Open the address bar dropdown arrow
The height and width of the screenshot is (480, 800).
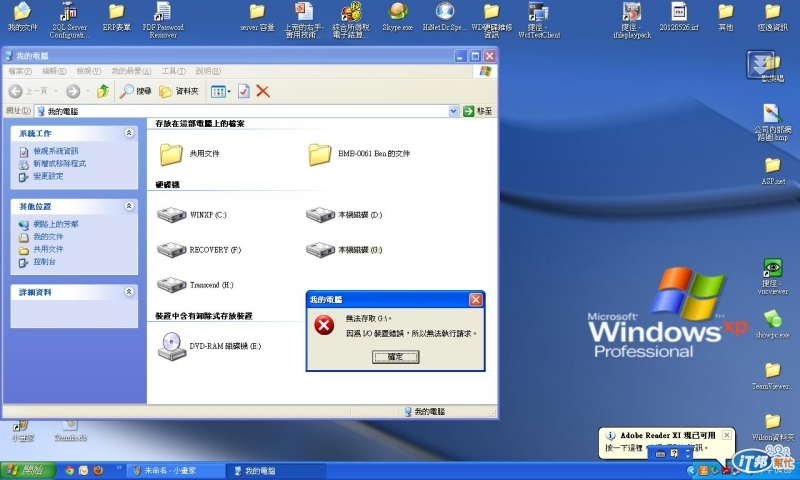pyautogui.click(x=453, y=111)
